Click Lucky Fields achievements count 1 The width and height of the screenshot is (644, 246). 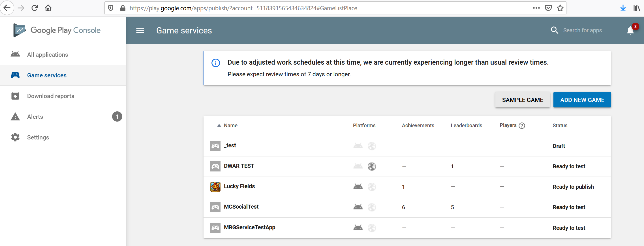(x=403, y=187)
